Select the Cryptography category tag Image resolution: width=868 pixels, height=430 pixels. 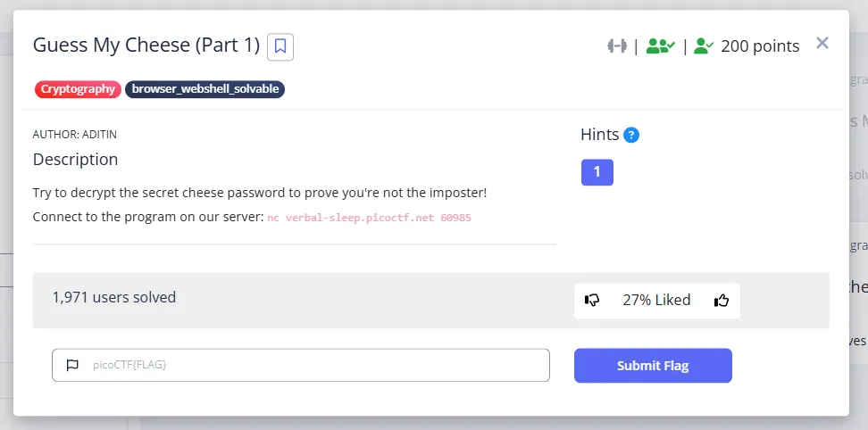[x=78, y=89]
